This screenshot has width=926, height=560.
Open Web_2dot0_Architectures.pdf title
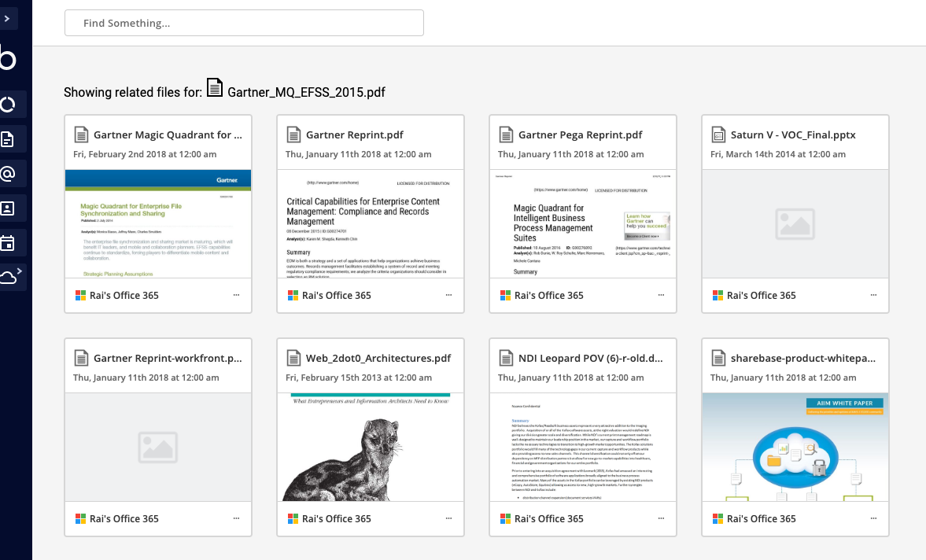click(x=378, y=358)
